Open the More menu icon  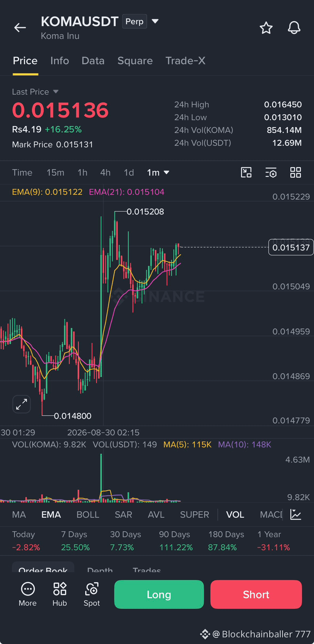click(x=28, y=594)
